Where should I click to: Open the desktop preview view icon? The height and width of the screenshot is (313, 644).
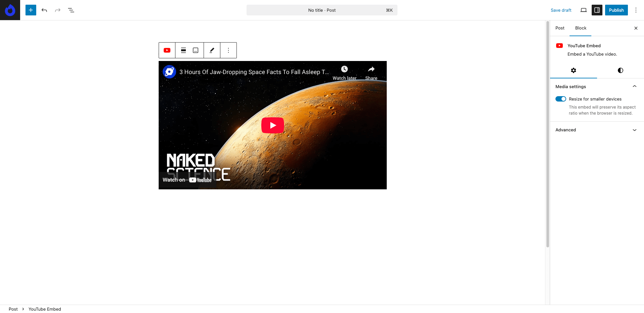click(x=584, y=10)
